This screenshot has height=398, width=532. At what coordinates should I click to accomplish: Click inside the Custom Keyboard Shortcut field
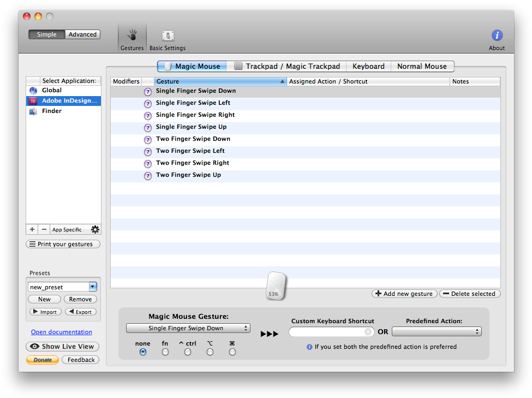[x=327, y=331]
